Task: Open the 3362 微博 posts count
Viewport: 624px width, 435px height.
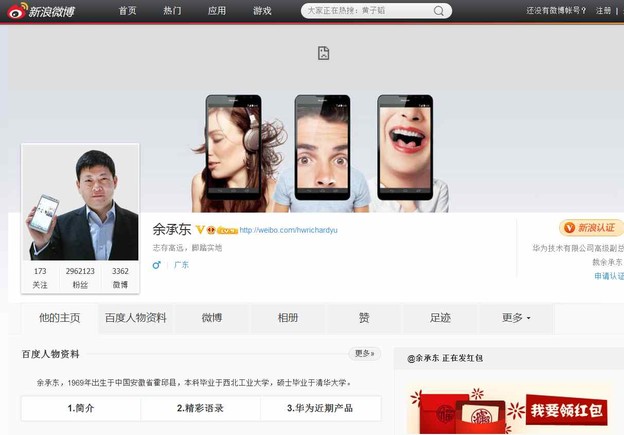Action: (120, 278)
